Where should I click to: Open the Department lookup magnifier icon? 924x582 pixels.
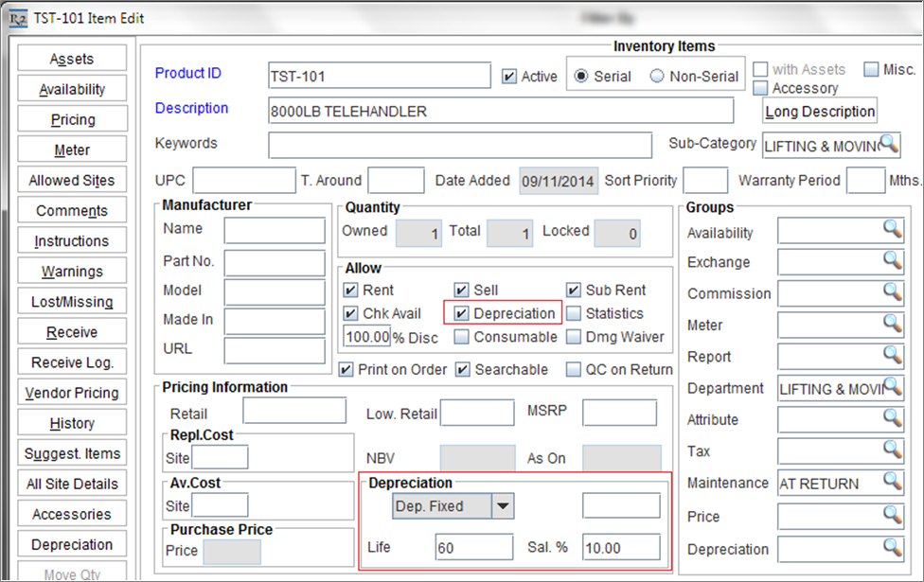tap(893, 387)
